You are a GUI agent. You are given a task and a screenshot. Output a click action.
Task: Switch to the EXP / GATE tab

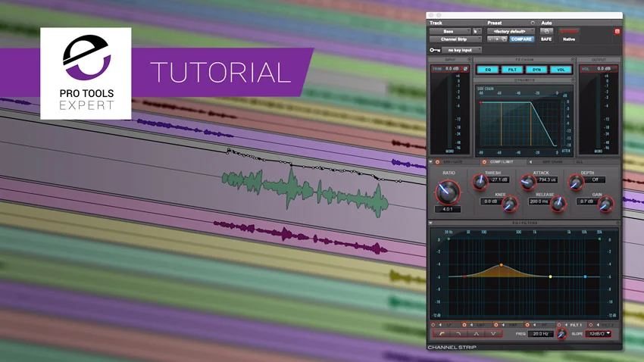[x=452, y=162]
